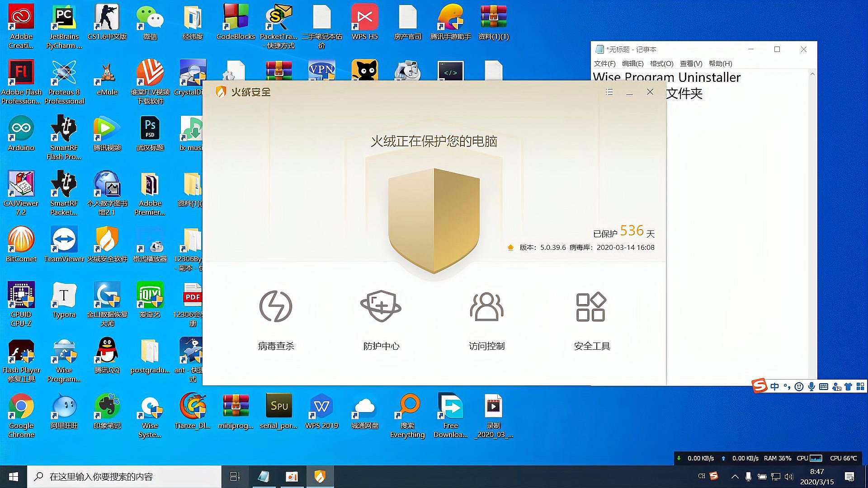Select CodeBlocks desktop icon

236,22
